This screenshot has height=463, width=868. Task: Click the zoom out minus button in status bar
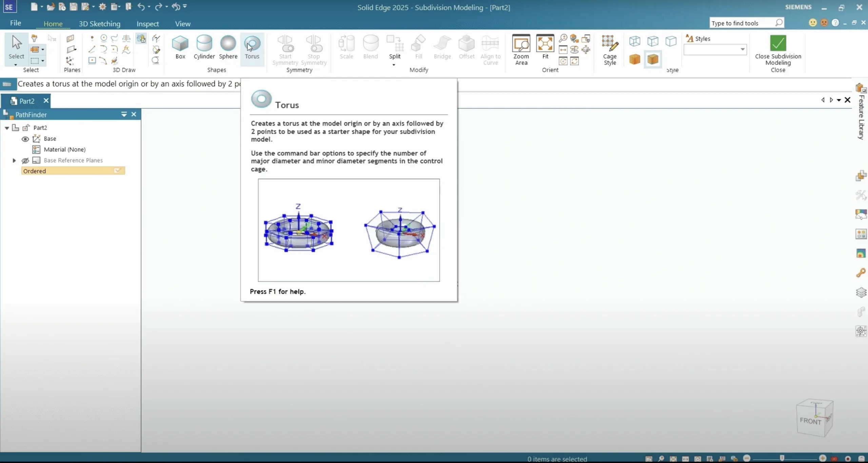(747, 458)
